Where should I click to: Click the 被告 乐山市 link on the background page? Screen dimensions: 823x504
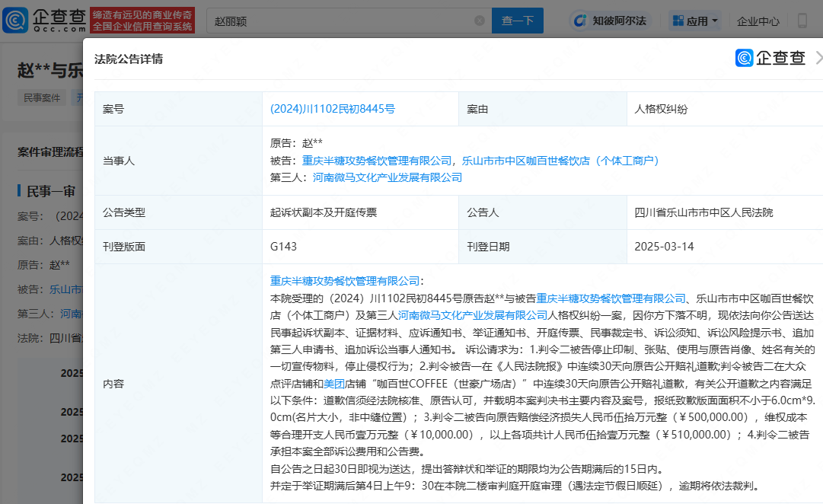click(66, 289)
